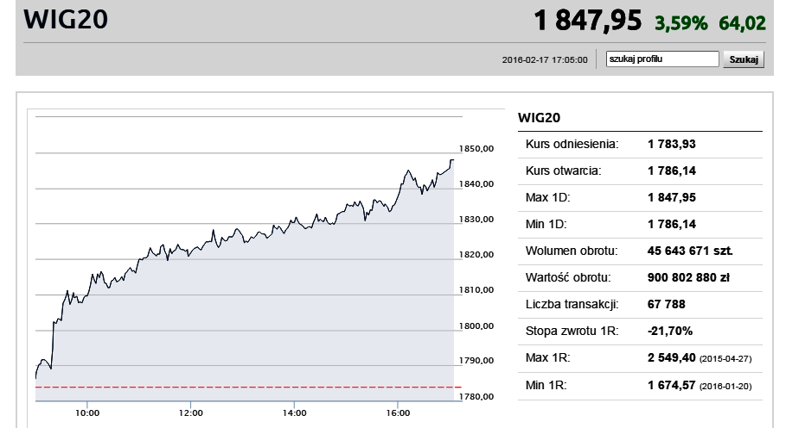
Task: Click the WIG20 details panel heading
Action: (x=539, y=118)
